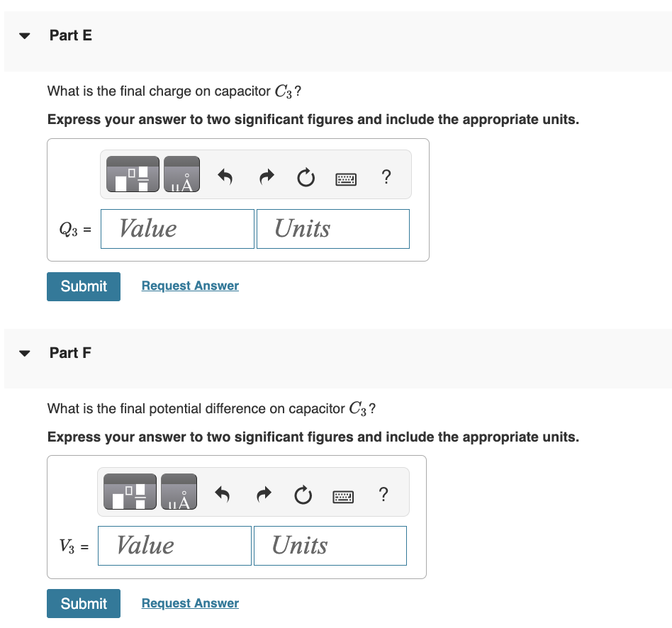Undo the last entry in Part E answer box
The image size is (672, 628).
coord(225,177)
